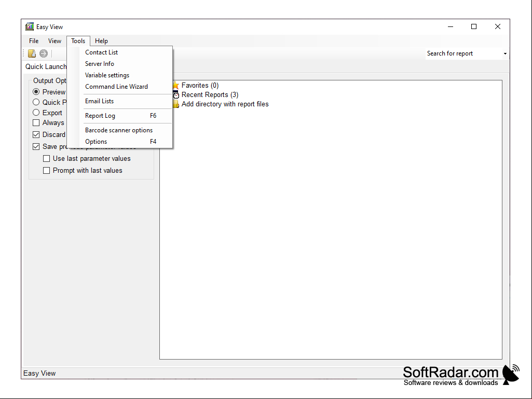Click the Recent Reports clock icon
532x399 pixels.
(x=176, y=94)
